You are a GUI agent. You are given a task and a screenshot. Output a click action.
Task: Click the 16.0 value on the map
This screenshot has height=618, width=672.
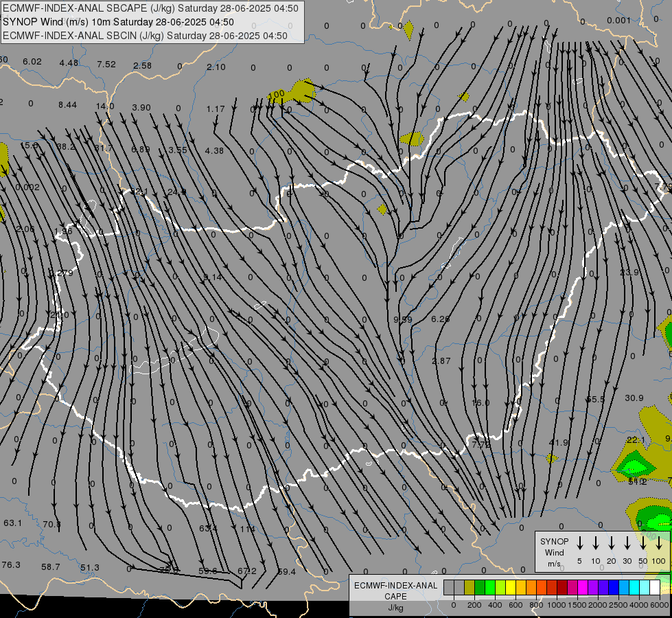480,402
